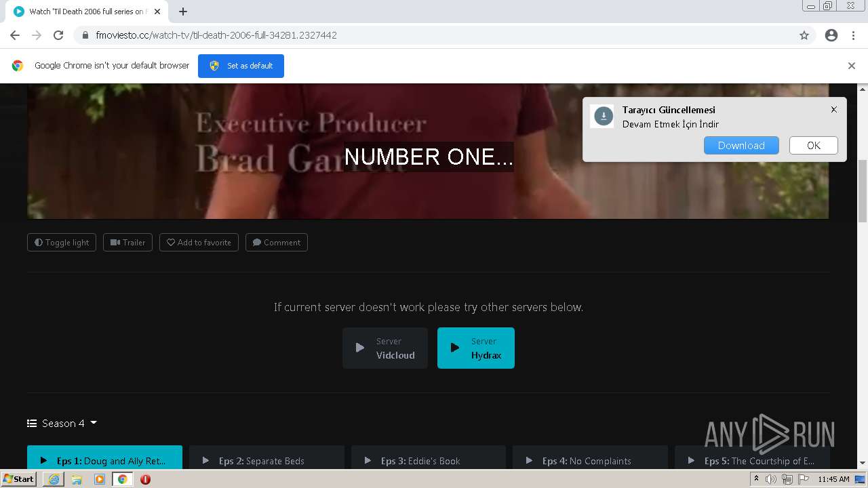Image resolution: width=868 pixels, height=488 pixels.
Task: Close the 'Til Death browser tab
Action: click(x=157, y=12)
